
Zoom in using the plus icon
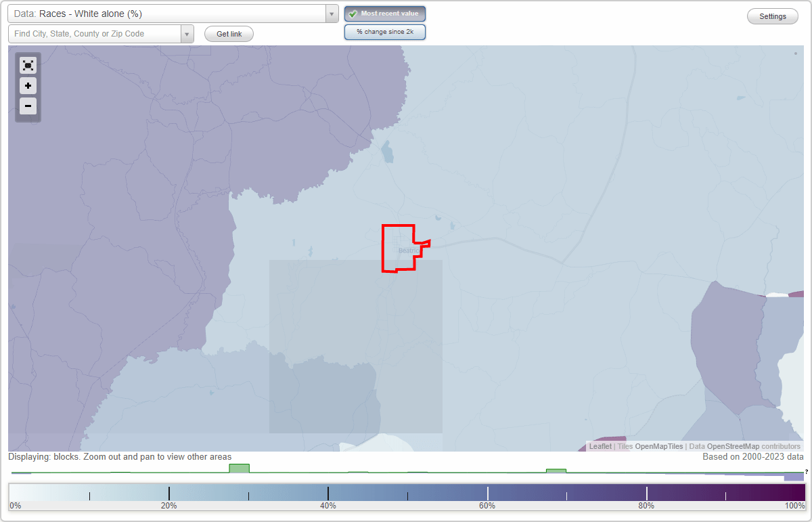coord(28,85)
